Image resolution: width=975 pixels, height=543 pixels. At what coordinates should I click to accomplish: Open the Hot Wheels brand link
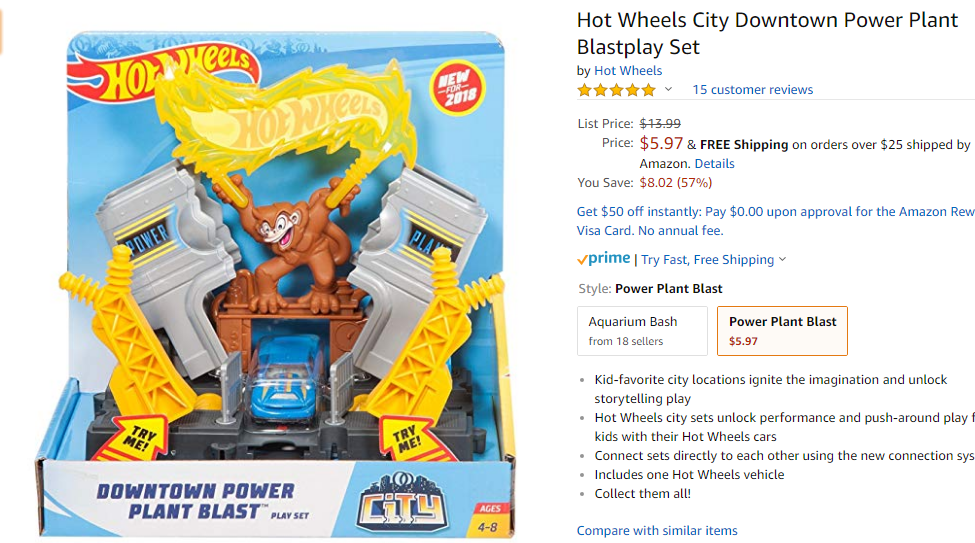[x=628, y=70]
